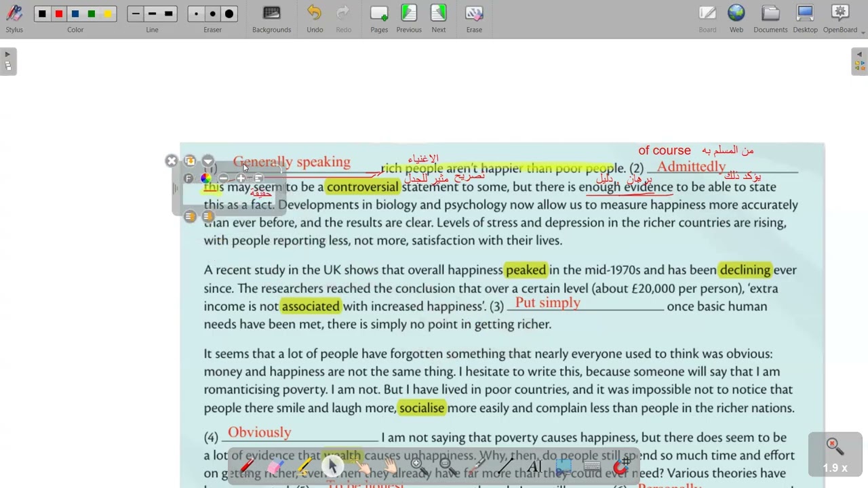This screenshot has height=488, width=868.
Task: Increase text size with the plus button
Action: click(241, 178)
